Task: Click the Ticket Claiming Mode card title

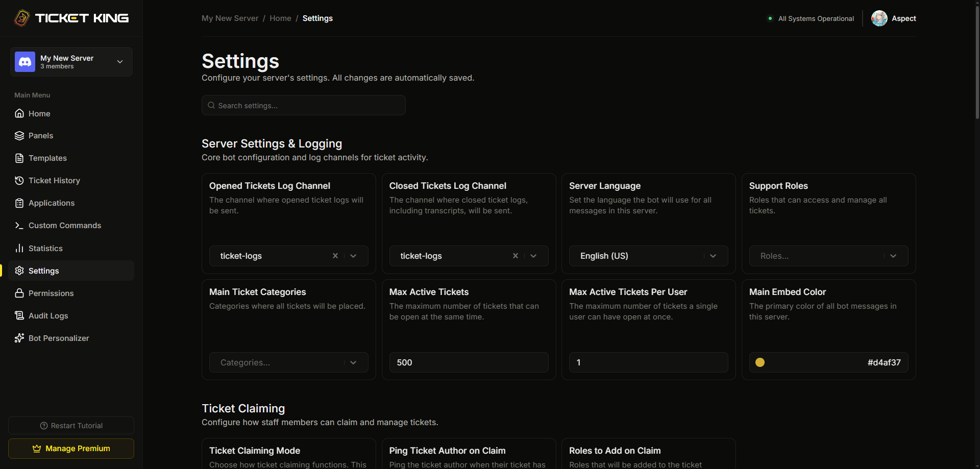Action: [255, 451]
